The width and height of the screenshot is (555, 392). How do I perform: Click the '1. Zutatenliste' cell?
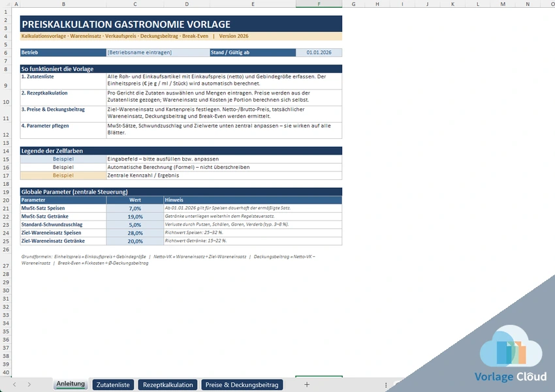point(63,81)
